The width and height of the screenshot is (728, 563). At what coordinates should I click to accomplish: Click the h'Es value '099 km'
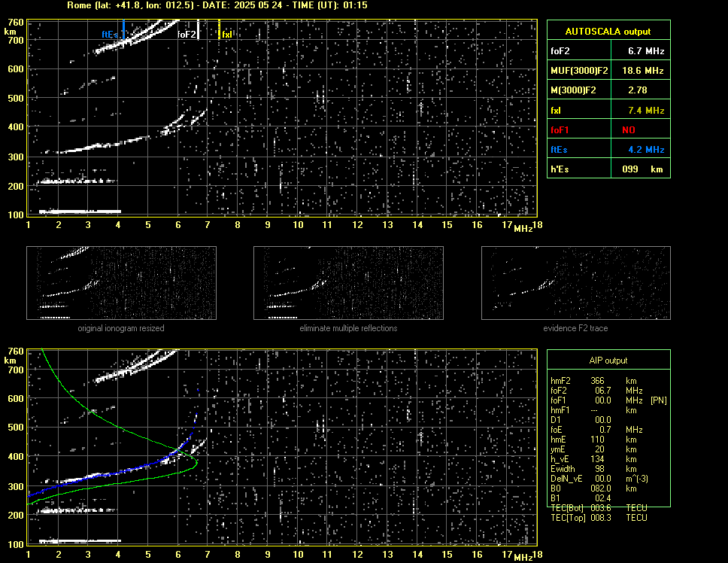tap(642, 169)
